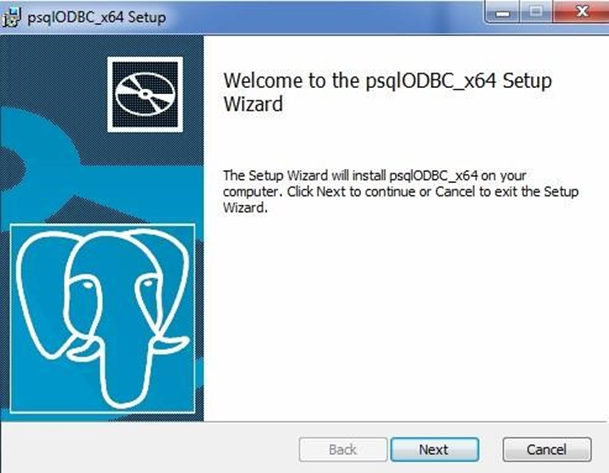This screenshot has width=609, height=473.
Task: Click the grey footer left of Back
Action: click(150, 450)
